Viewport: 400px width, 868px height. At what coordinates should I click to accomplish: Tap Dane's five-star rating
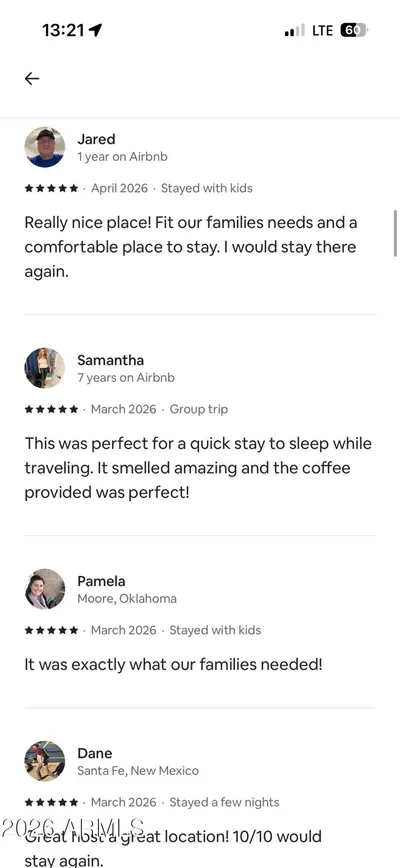click(x=51, y=803)
